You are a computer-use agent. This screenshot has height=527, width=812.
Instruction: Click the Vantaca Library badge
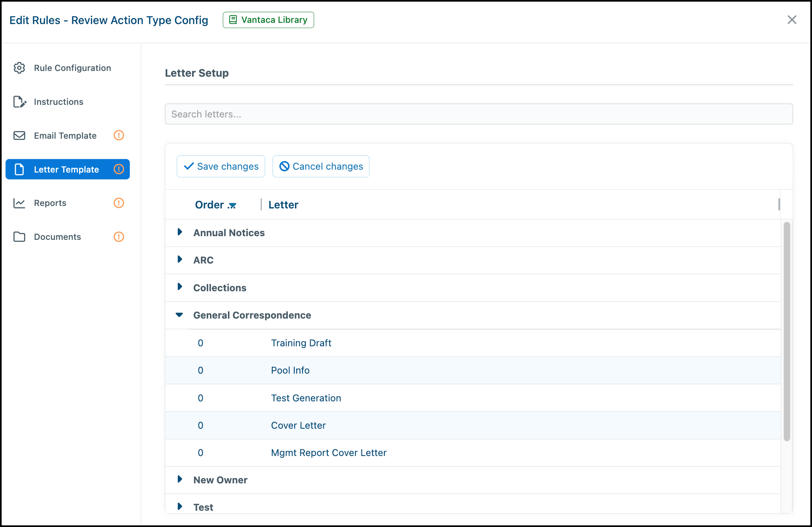point(268,20)
